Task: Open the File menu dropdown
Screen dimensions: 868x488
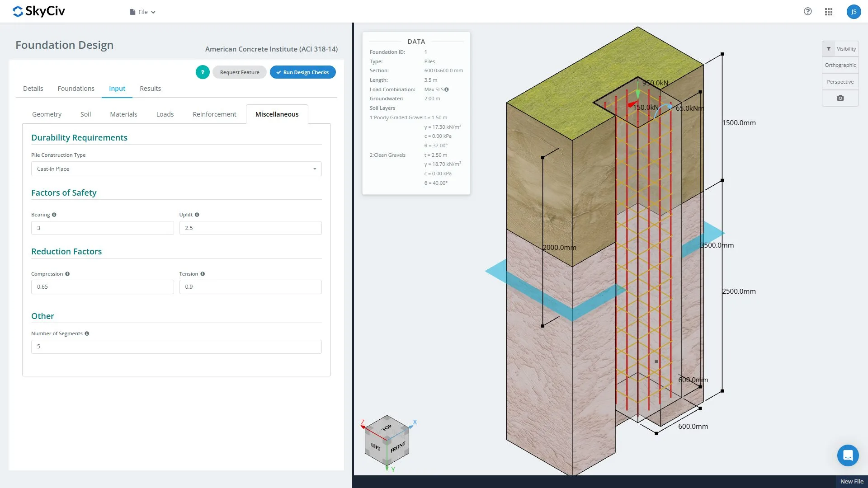Action: 142,12
